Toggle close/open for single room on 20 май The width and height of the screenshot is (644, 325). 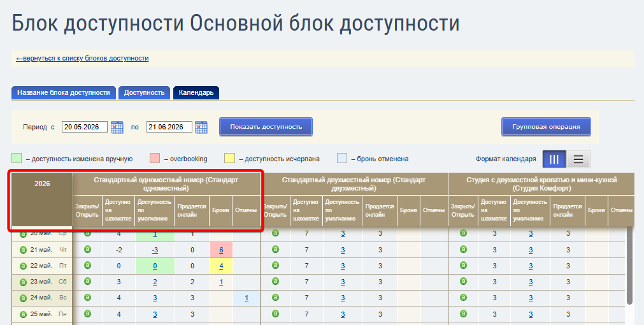87,233
